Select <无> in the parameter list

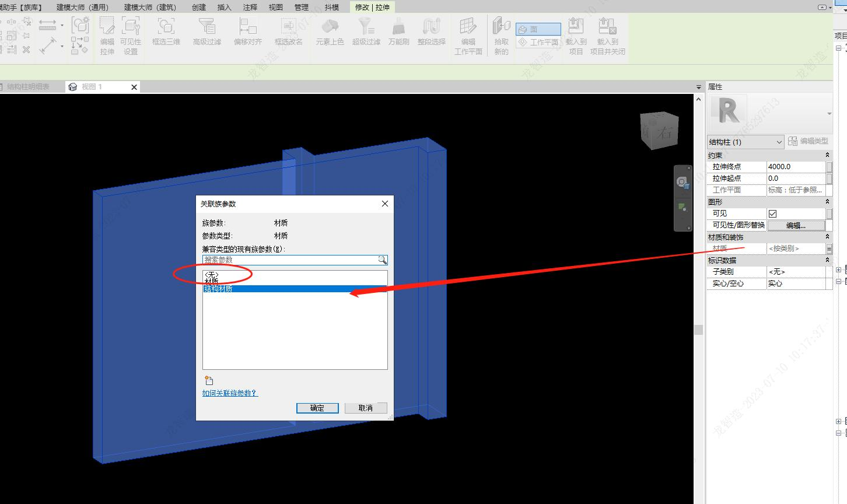[x=211, y=274]
